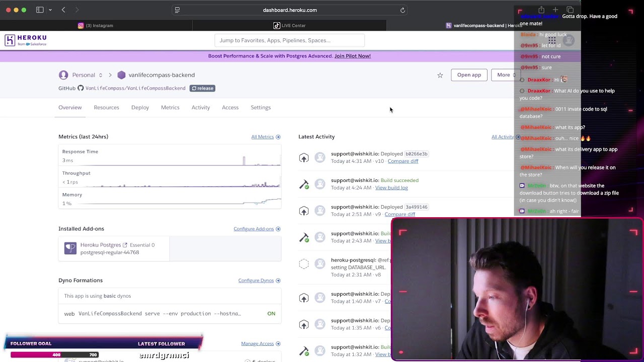
Task: Open the Resources tab
Action: 106,108
